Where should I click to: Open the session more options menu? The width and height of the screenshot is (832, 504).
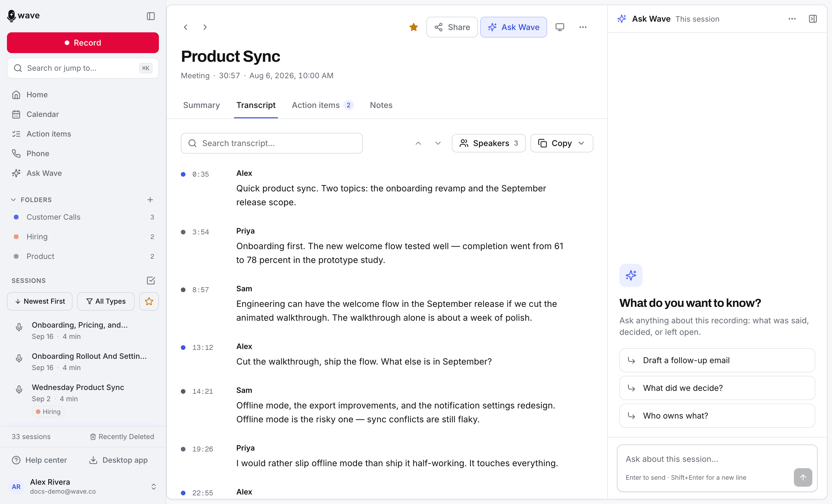(583, 27)
